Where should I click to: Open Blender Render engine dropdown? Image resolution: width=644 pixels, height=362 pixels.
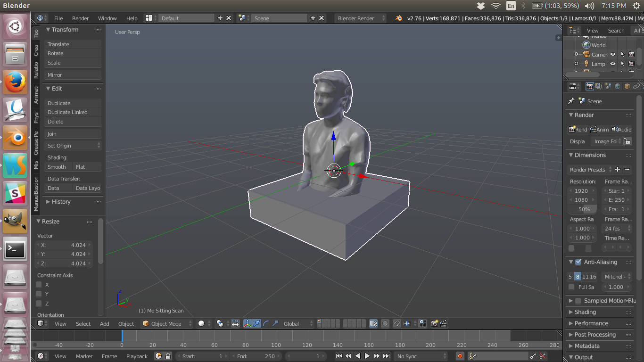click(x=360, y=18)
